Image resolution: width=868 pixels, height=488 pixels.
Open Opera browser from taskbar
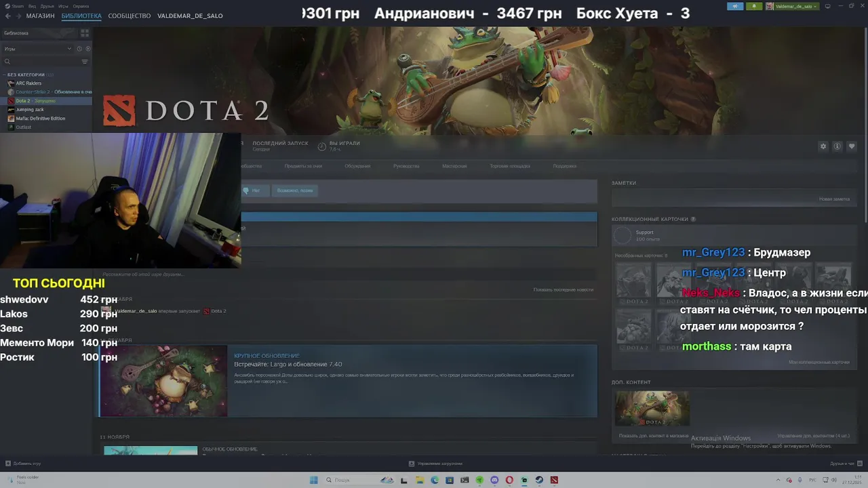pos(509,480)
